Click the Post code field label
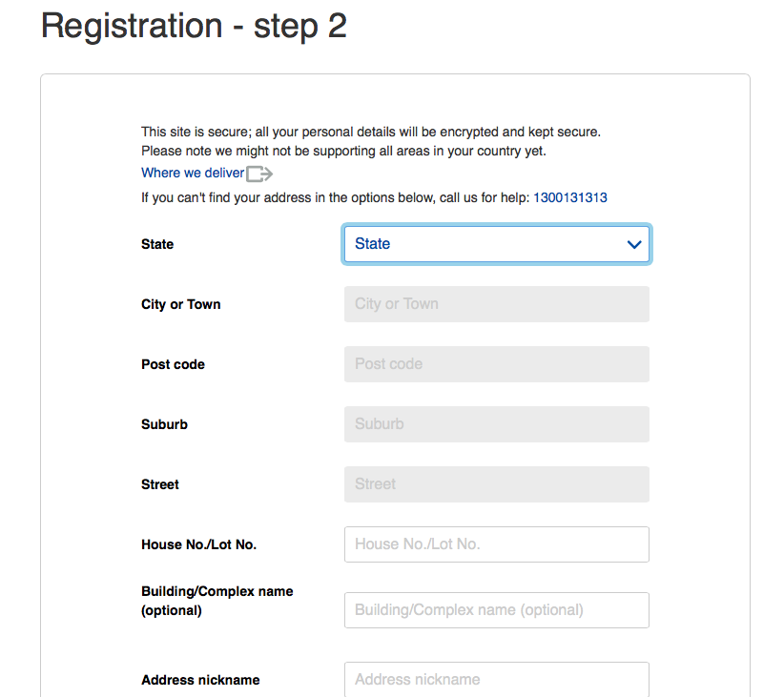 click(x=173, y=364)
